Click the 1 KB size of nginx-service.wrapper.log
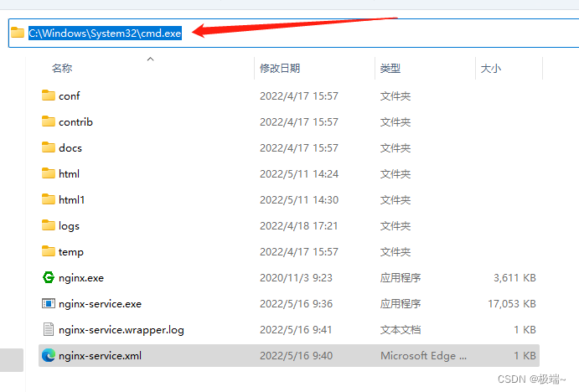The width and height of the screenshot is (579, 392). click(x=525, y=330)
